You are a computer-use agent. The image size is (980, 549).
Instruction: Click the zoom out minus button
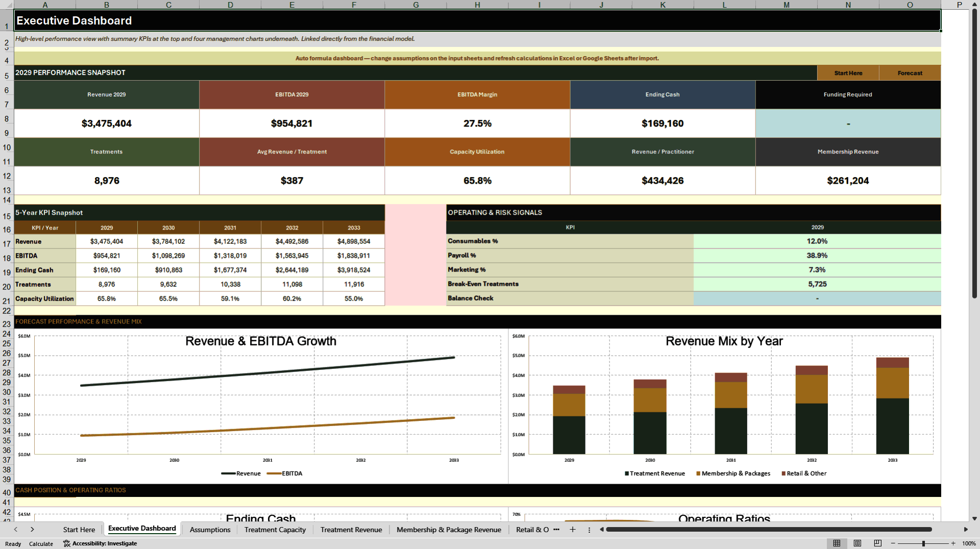tap(893, 543)
